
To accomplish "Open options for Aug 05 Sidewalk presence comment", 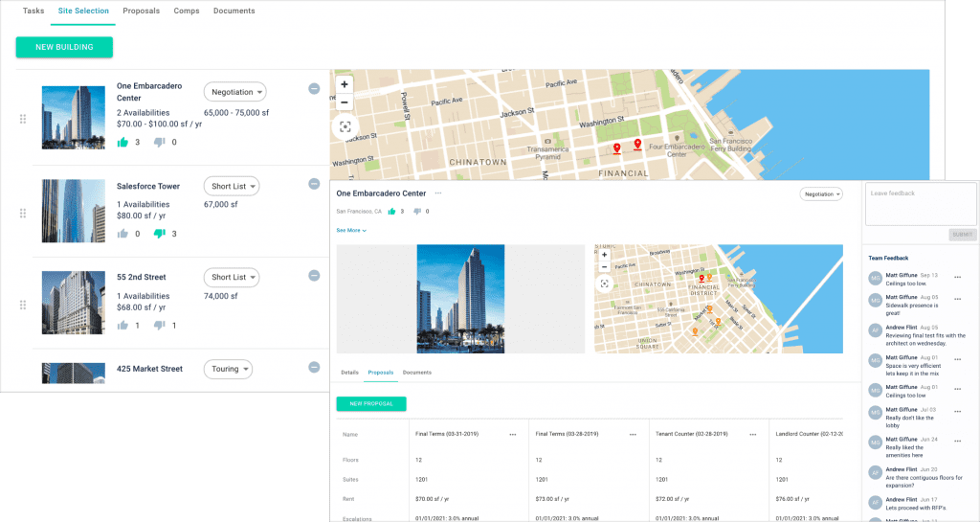I will (957, 299).
